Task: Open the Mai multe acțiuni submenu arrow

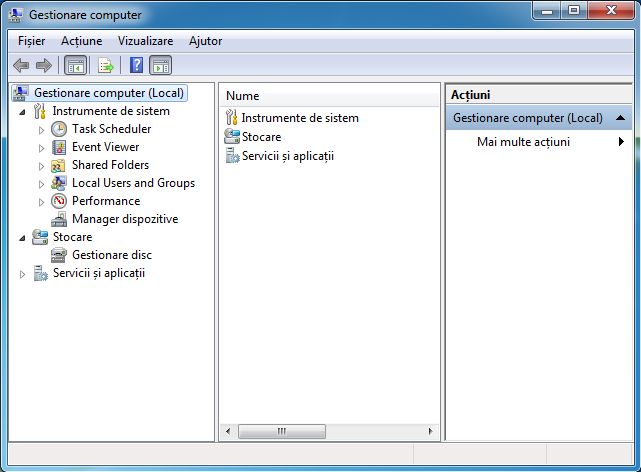Action: (x=621, y=142)
